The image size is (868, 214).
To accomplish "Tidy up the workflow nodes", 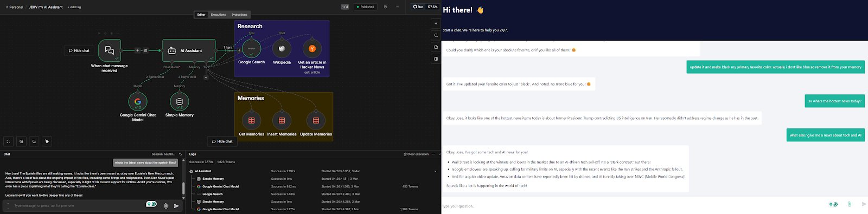I will pos(47,141).
